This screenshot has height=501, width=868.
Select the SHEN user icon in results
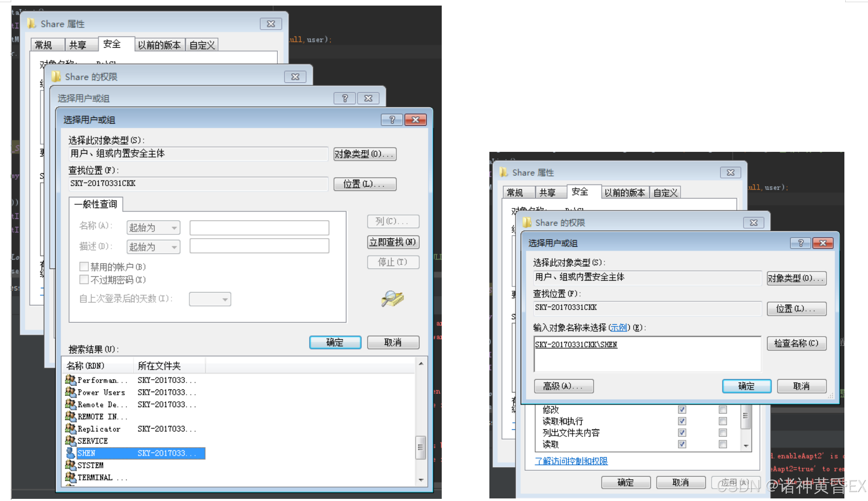(70, 453)
